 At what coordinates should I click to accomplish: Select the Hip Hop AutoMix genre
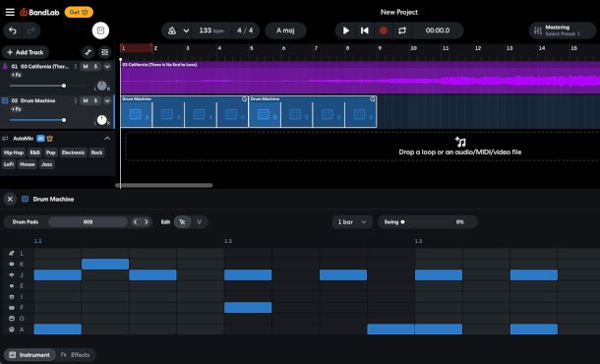coord(14,152)
